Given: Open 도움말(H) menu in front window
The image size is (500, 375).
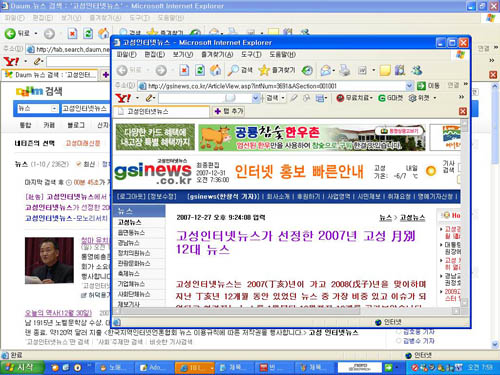Looking at the screenshot, I should point(282,54).
